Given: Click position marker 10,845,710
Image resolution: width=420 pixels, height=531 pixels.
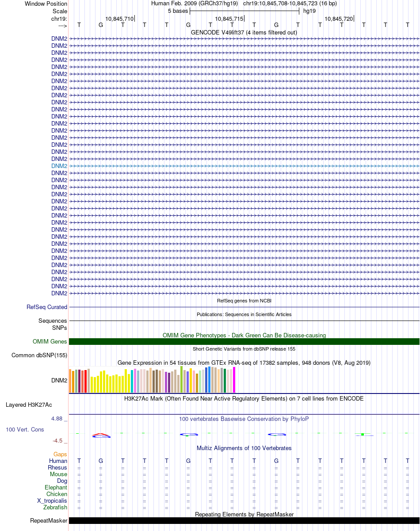Looking at the screenshot, I should 119,19.
